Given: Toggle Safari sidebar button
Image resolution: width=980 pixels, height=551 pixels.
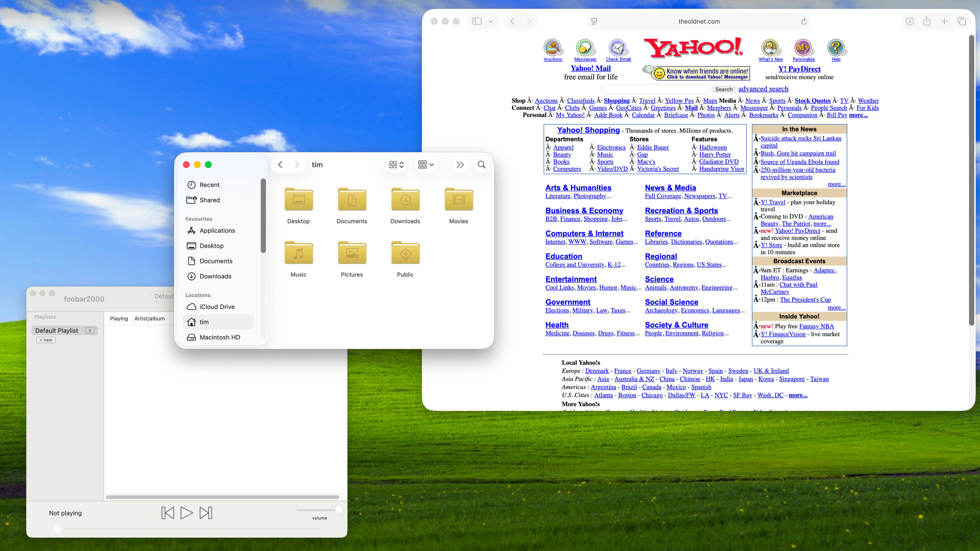Looking at the screenshot, I should pyautogui.click(x=477, y=21).
